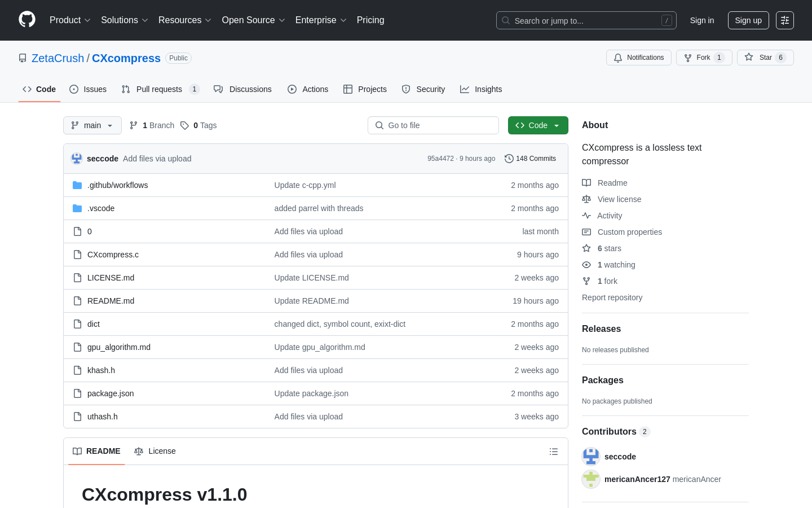
Task: Open the main branch selector dropdown
Action: point(92,125)
